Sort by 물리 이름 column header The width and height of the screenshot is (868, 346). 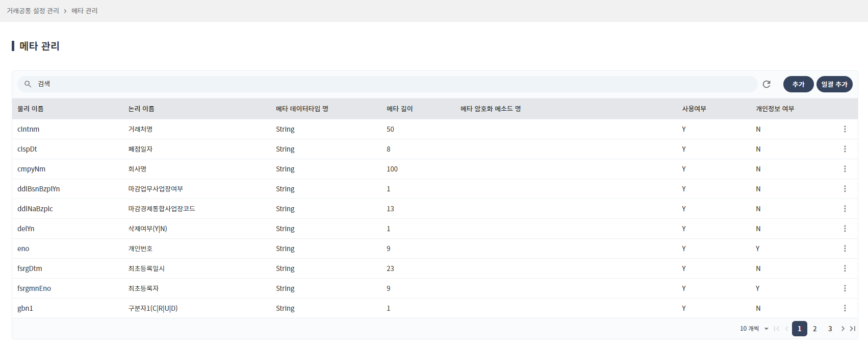click(31, 109)
